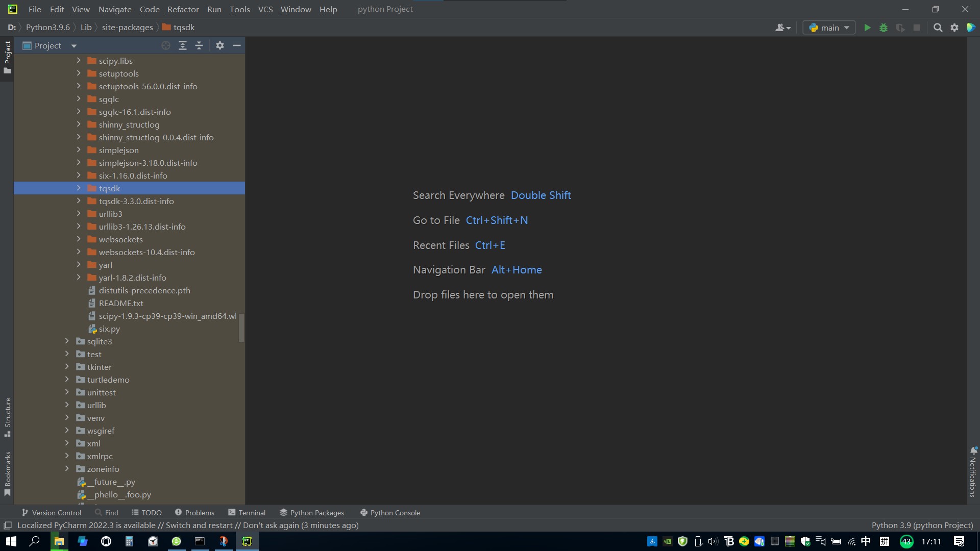Viewport: 980px width, 551px height.
Task: Open the JetBrains toolbox icon at top right
Action: [x=971, y=28]
